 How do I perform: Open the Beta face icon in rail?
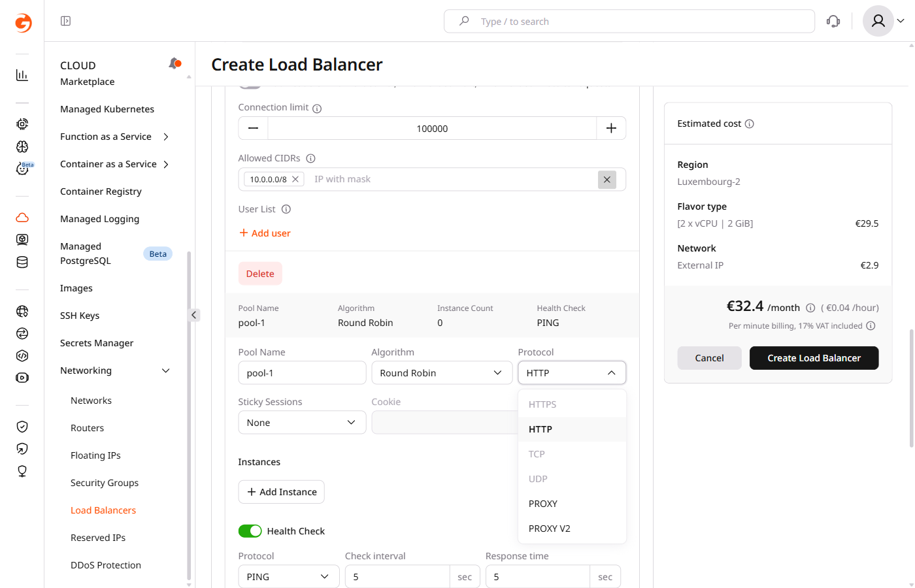click(24, 169)
